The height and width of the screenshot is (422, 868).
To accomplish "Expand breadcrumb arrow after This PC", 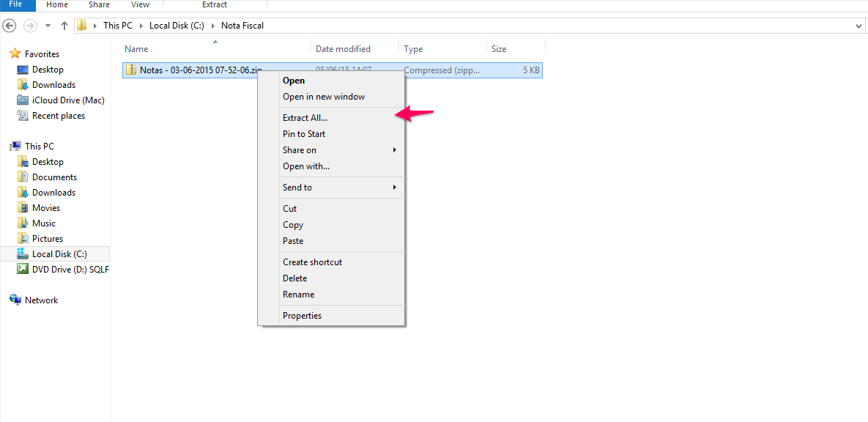I will click(x=141, y=26).
